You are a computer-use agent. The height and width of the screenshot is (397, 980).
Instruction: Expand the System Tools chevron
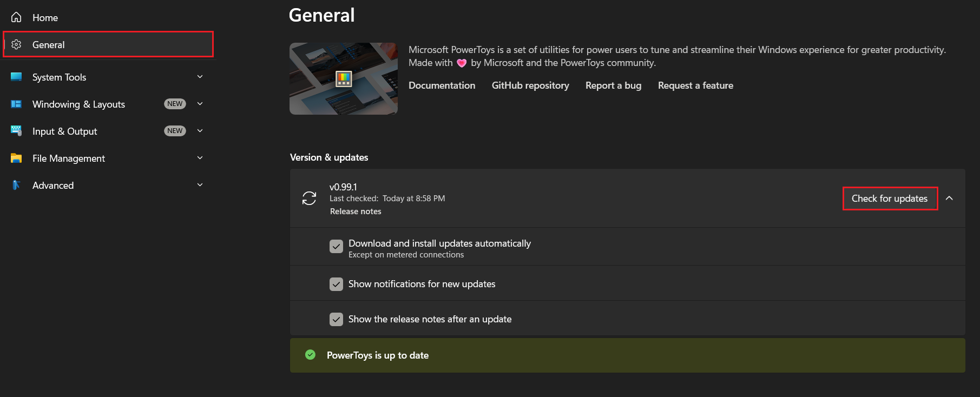click(x=200, y=77)
